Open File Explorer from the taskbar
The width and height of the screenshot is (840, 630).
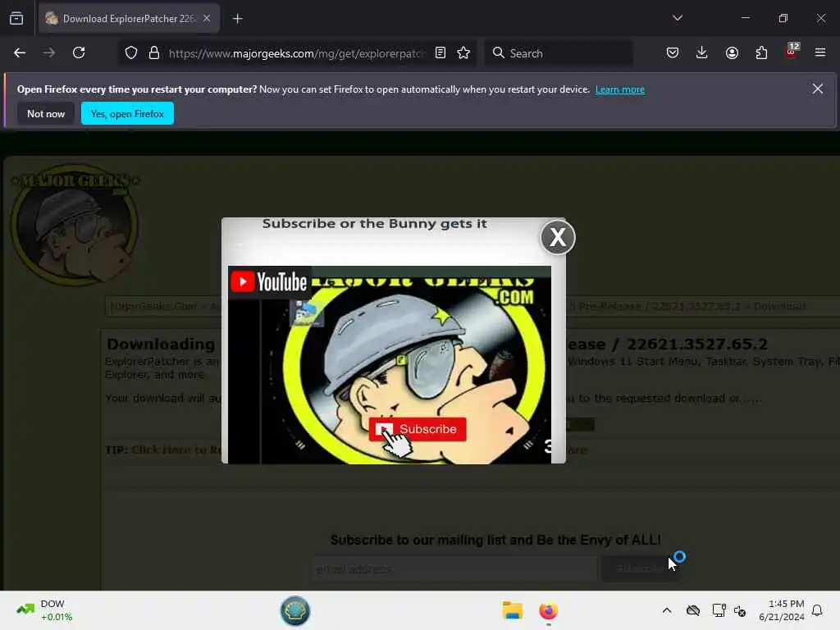pyautogui.click(x=512, y=610)
